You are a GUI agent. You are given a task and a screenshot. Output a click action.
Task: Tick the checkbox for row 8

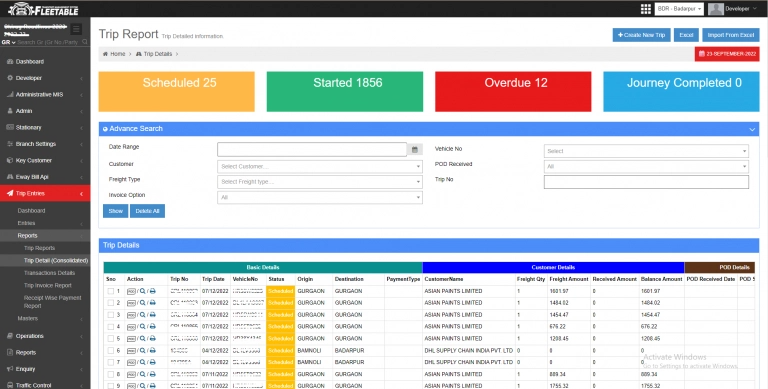coord(111,374)
